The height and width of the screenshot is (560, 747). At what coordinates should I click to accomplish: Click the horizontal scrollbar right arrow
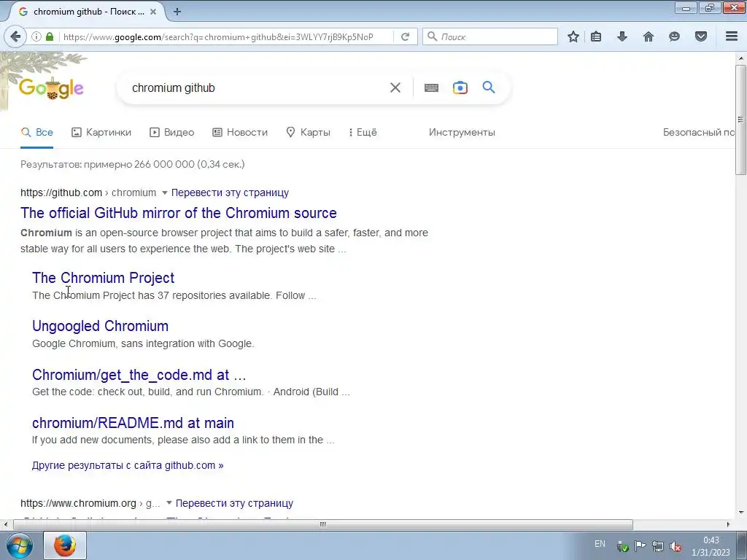tap(728, 524)
